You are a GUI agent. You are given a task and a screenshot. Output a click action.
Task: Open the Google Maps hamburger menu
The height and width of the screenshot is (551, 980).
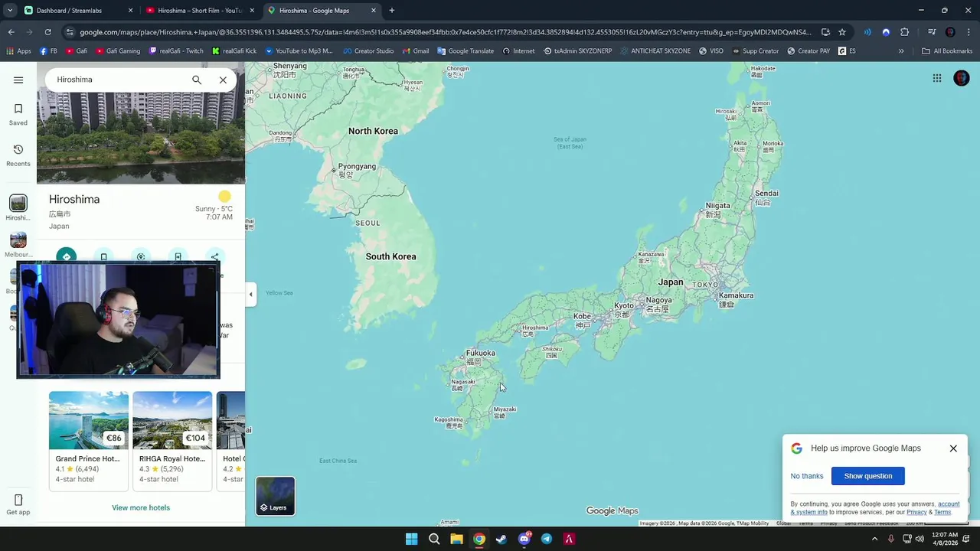pyautogui.click(x=18, y=80)
